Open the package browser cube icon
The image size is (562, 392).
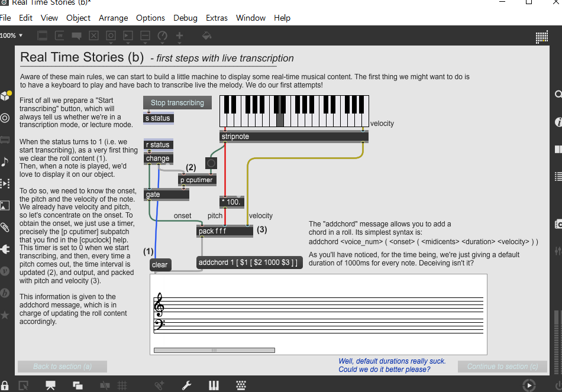[5, 96]
